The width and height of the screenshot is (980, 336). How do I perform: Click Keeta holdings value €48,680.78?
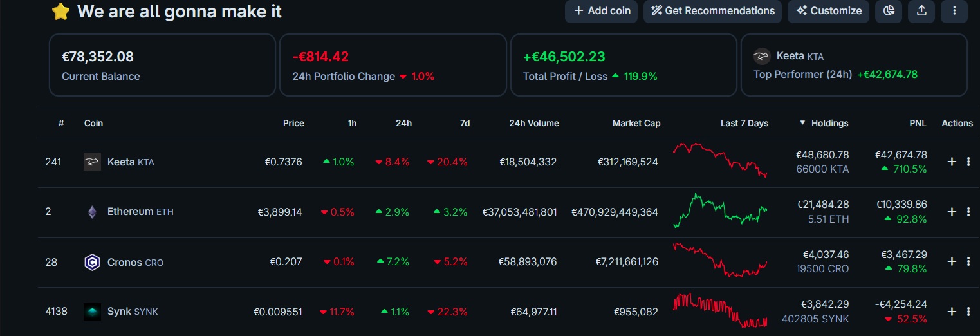point(822,155)
